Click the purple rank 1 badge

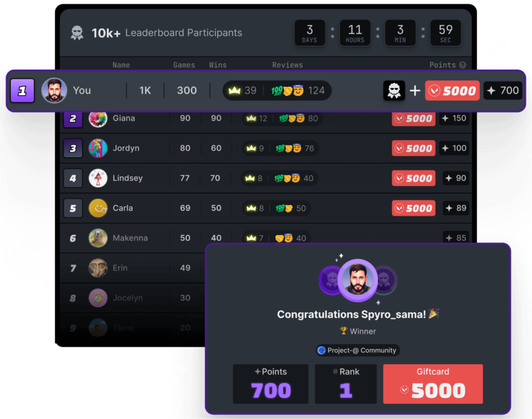pos(22,90)
